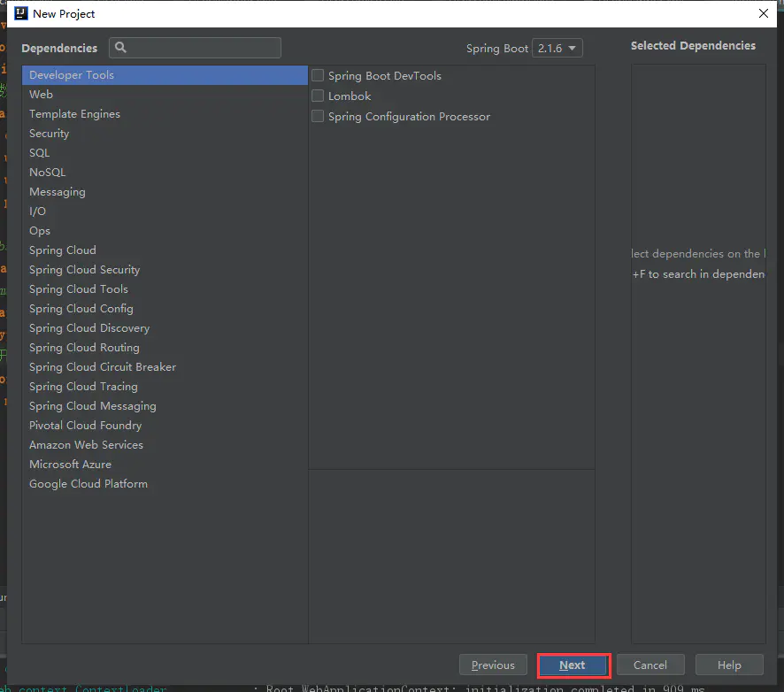784x692 pixels.
Task: Open the Security category
Action: pos(165,134)
